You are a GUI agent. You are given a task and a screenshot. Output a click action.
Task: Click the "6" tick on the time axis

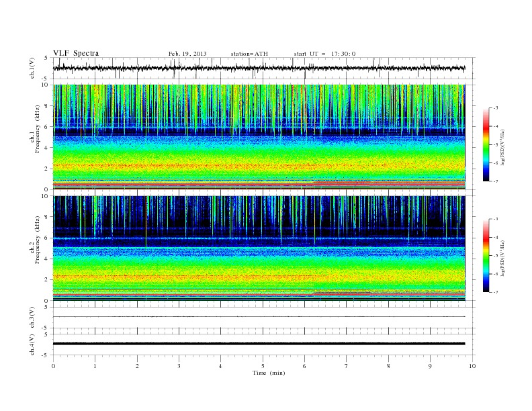pos(304,366)
